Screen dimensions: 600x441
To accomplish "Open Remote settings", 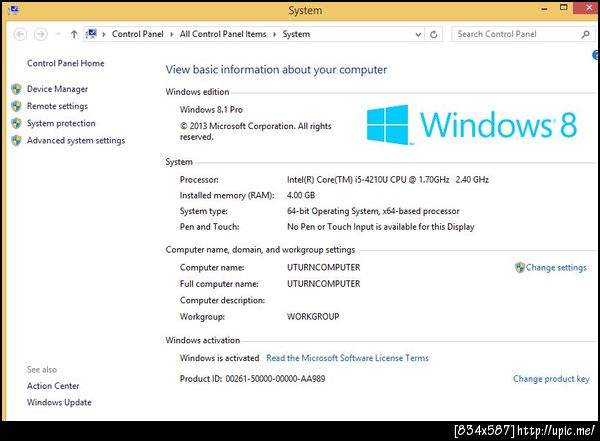I will (x=57, y=106).
